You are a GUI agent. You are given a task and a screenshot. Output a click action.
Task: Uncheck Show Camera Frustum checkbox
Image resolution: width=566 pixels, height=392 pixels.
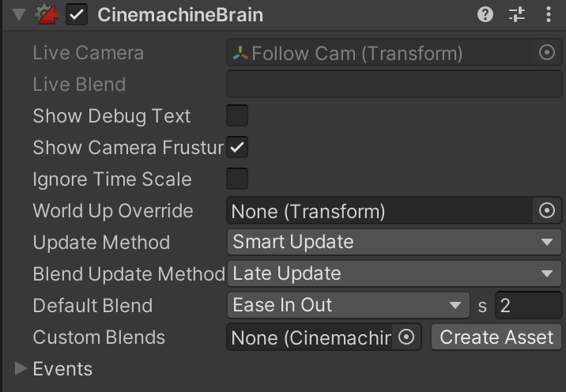[237, 148]
